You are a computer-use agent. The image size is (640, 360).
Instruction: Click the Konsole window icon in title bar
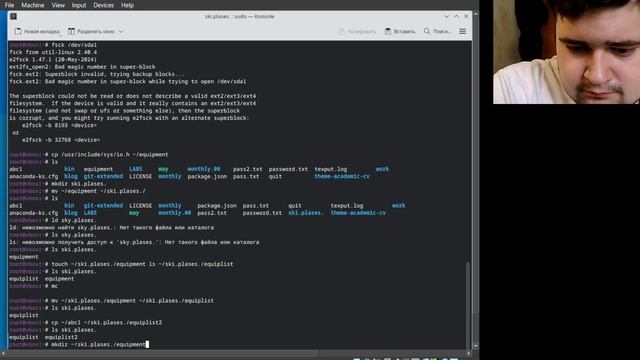[x=13, y=16]
